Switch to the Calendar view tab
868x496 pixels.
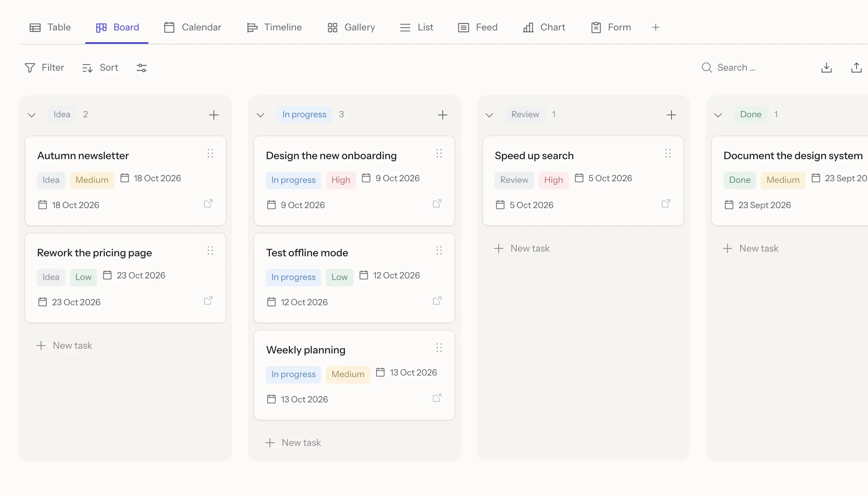tap(193, 27)
